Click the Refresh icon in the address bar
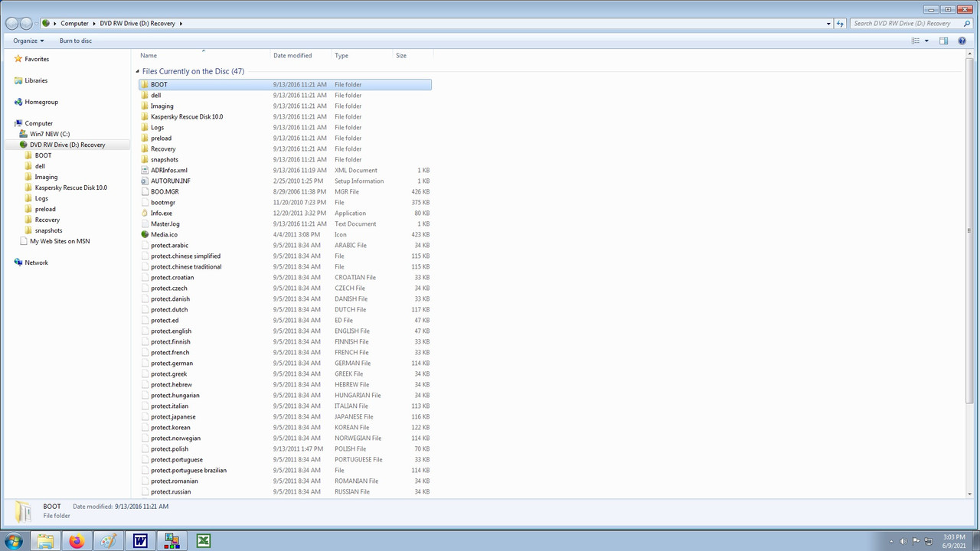The width and height of the screenshot is (980, 551). [x=840, y=23]
